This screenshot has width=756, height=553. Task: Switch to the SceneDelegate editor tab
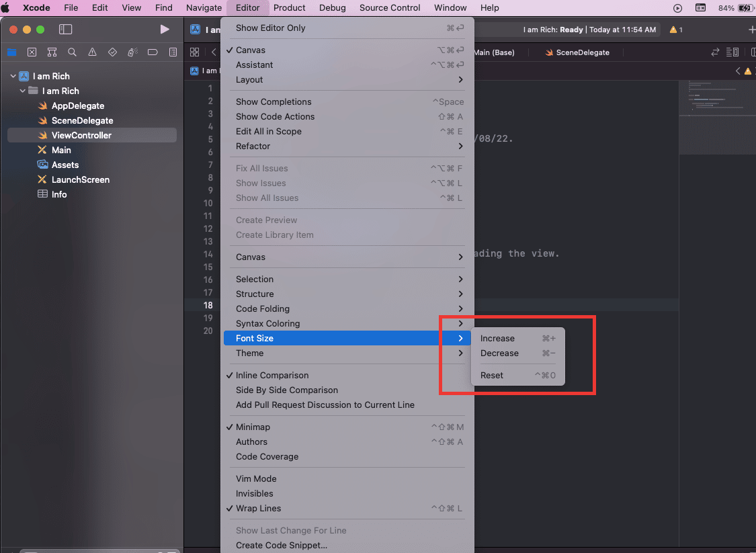point(582,52)
